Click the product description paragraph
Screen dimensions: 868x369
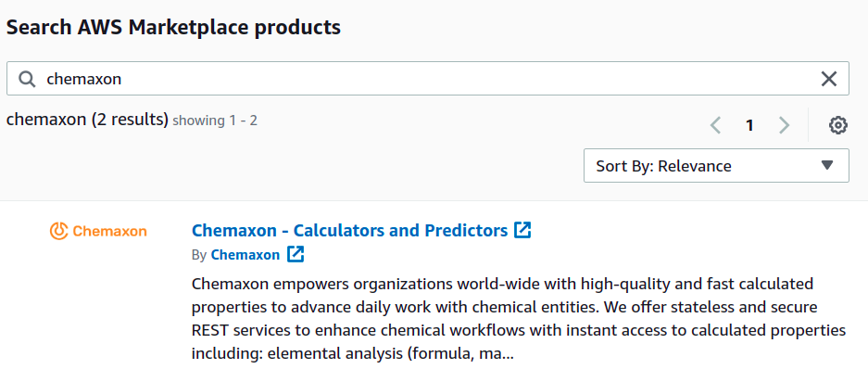point(519,318)
